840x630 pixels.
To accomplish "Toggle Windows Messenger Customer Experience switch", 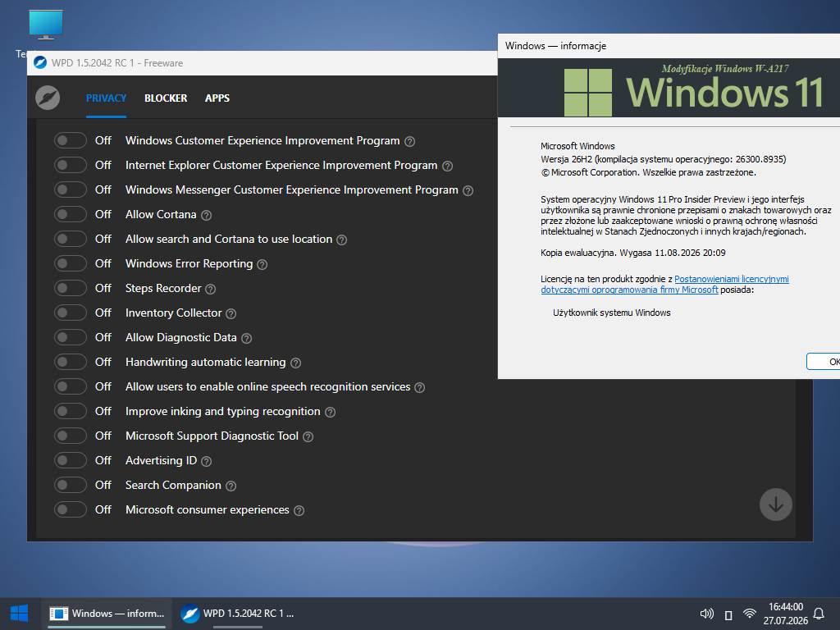I will (x=71, y=189).
